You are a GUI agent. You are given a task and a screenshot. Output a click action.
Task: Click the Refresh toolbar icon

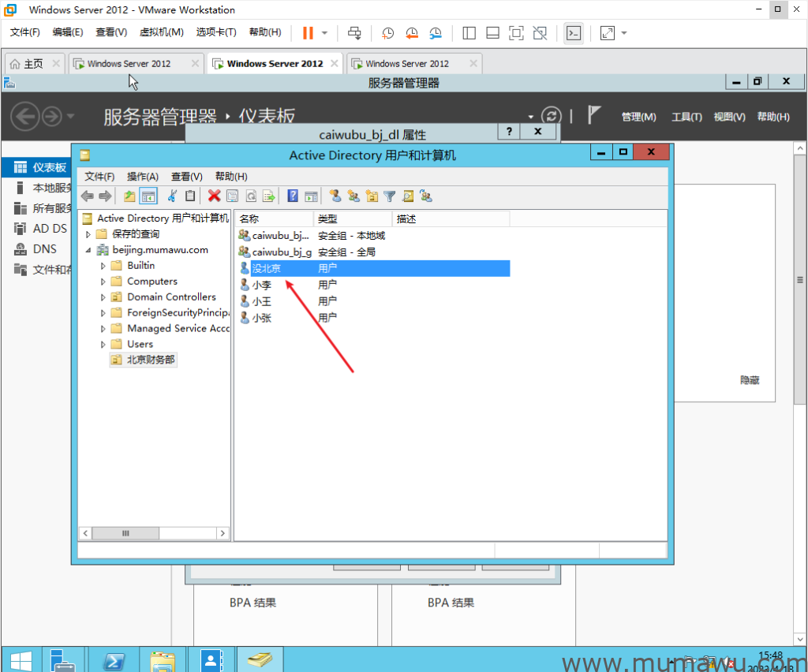click(251, 196)
